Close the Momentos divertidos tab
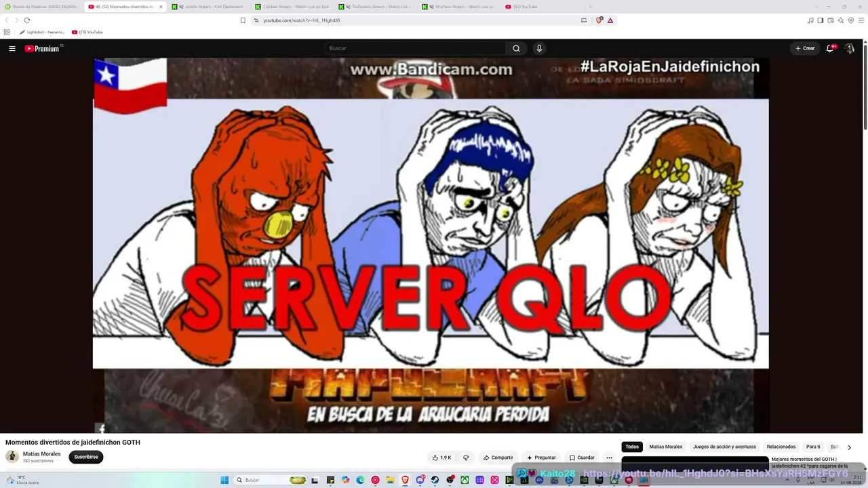 (x=161, y=7)
